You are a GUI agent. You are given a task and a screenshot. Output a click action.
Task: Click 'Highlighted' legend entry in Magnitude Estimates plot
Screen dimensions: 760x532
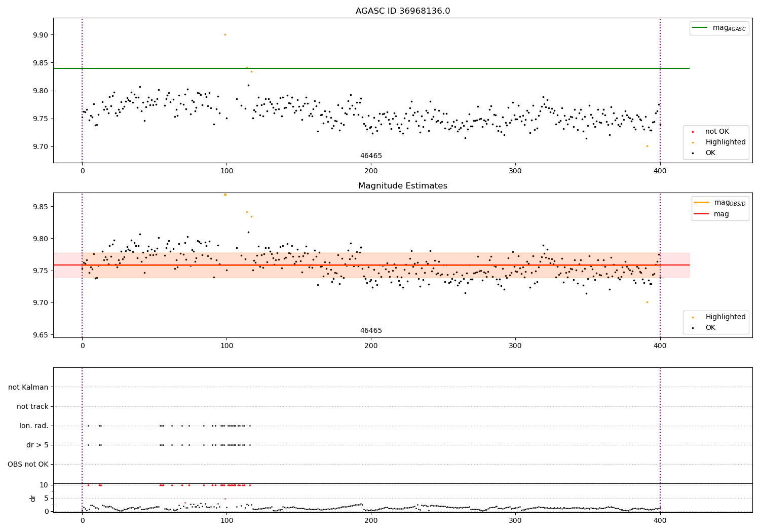725,317
